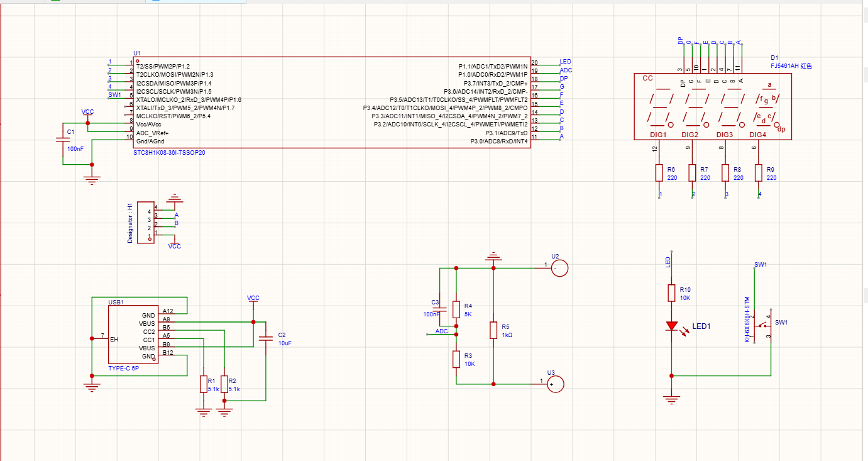Select the R9 220 ohm resistor
This screenshot has width=868, height=461.
click(x=759, y=173)
